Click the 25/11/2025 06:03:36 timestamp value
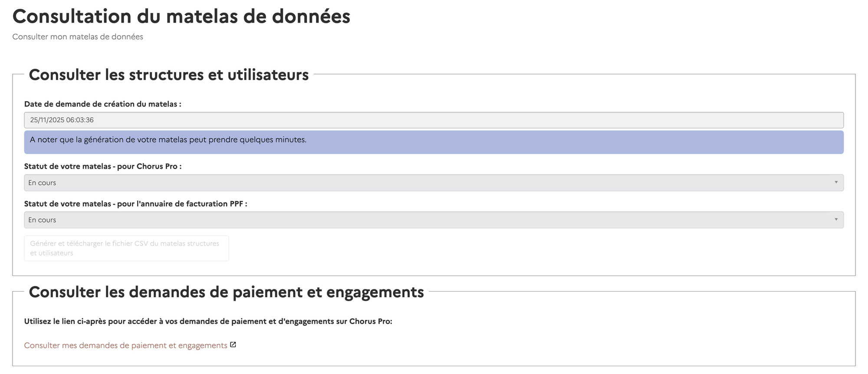This screenshot has height=374, width=868. click(x=62, y=120)
